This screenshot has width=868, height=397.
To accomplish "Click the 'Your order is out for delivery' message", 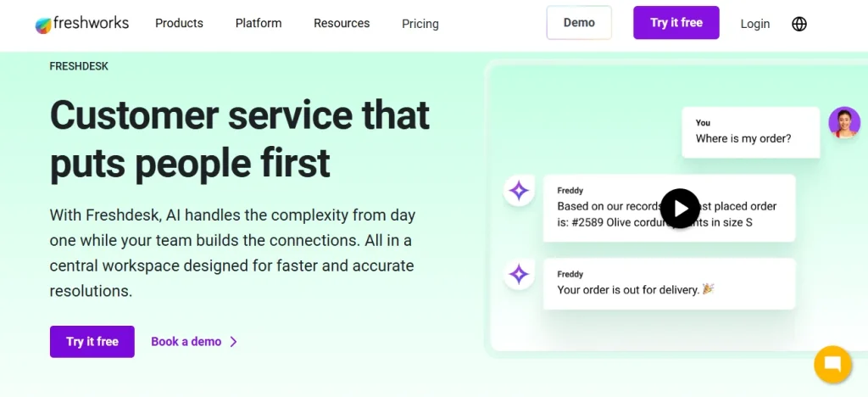I will [670, 283].
